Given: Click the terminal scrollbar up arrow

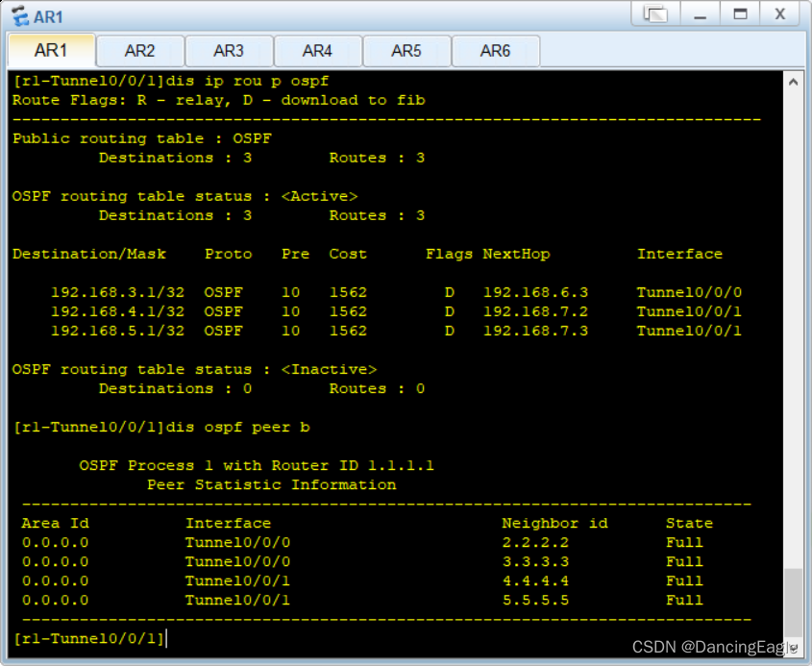Looking at the screenshot, I should pos(793,82).
